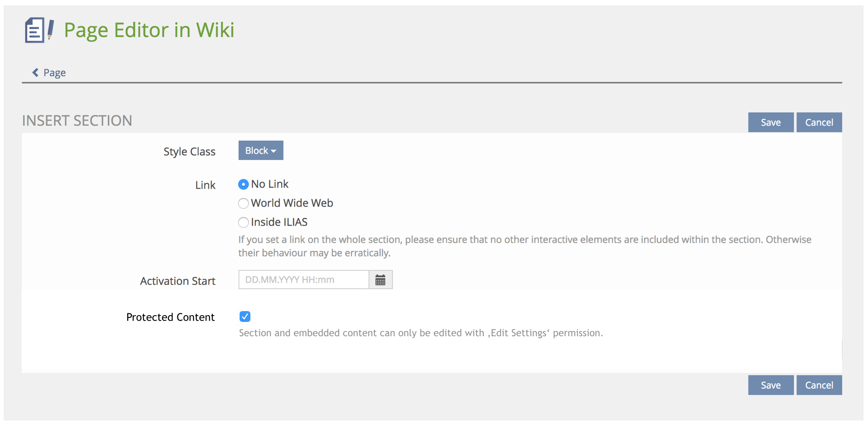Image resolution: width=868 pixels, height=425 pixels.
Task: Click the back chevron beside Page
Action: pos(35,73)
